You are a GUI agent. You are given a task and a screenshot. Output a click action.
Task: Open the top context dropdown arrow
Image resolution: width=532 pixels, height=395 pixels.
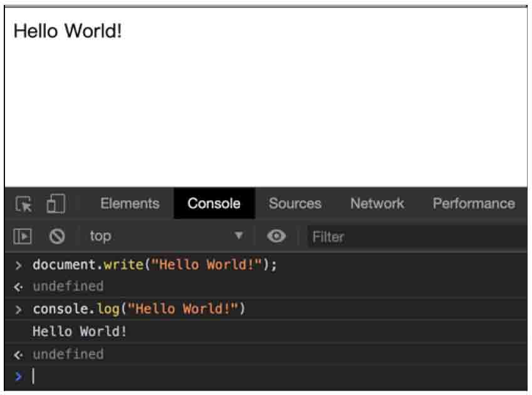pos(239,235)
